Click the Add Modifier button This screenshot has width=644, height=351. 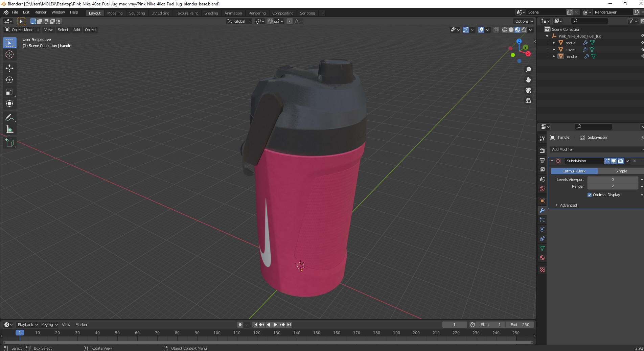click(x=597, y=149)
